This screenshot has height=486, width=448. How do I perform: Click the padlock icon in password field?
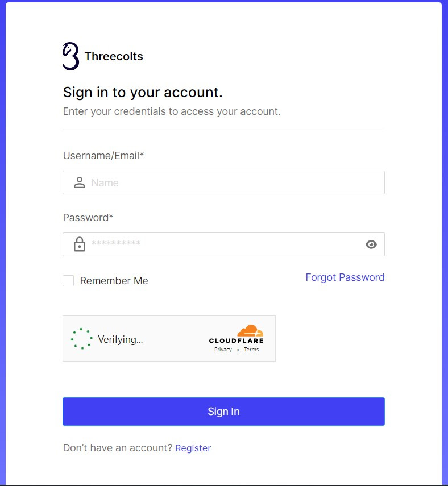pyautogui.click(x=80, y=244)
